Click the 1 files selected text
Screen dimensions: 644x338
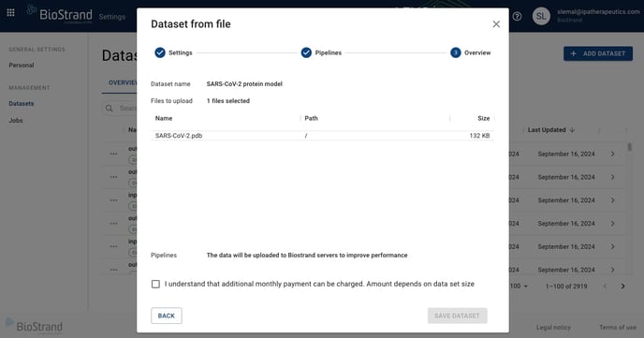228,100
